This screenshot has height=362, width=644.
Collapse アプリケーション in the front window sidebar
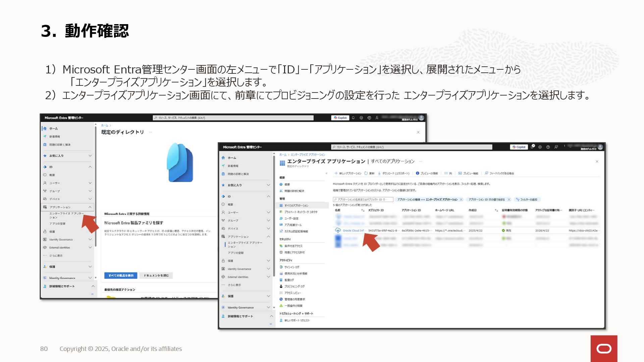pyautogui.click(x=268, y=237)
